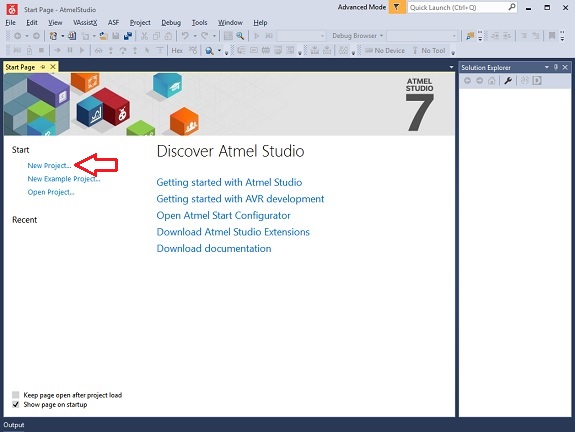Open the Project menu
This screenshot has width=575, height=432.
140,22
